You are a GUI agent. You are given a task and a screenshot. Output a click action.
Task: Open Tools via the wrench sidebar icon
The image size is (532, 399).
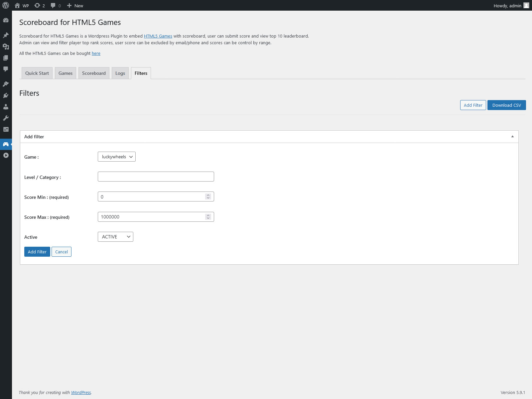[6, 118]
